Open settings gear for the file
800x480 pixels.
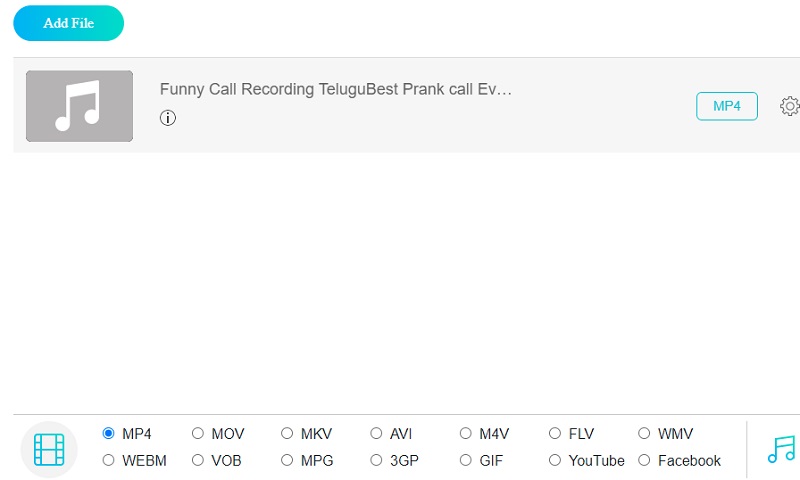click(789, 106)
